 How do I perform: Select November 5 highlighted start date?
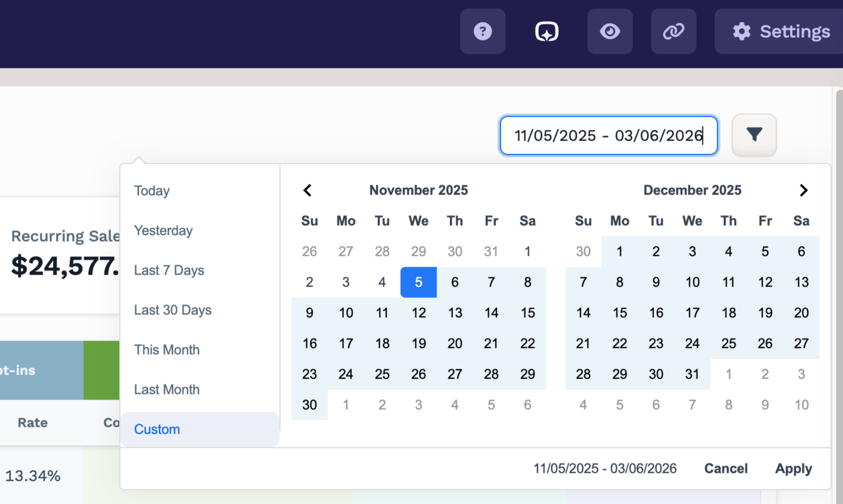click(x=418, y=282)
